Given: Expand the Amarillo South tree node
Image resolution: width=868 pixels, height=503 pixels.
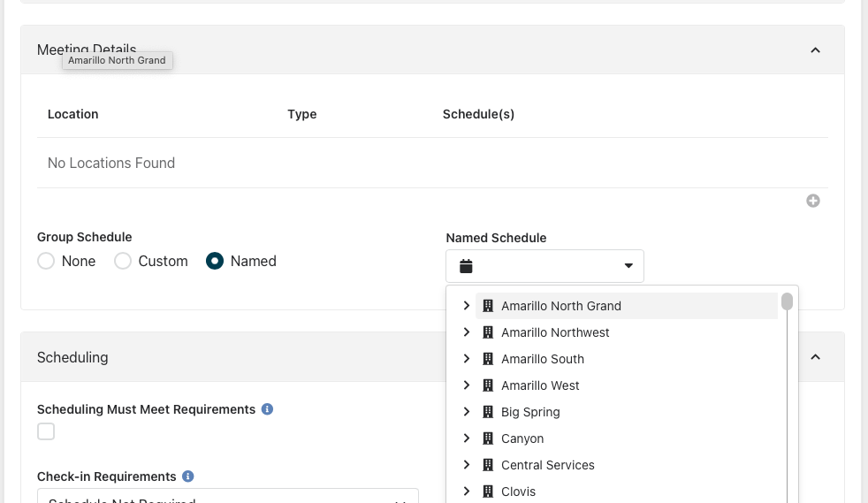Looking at the screenshot, I should (x=467, y=359).
